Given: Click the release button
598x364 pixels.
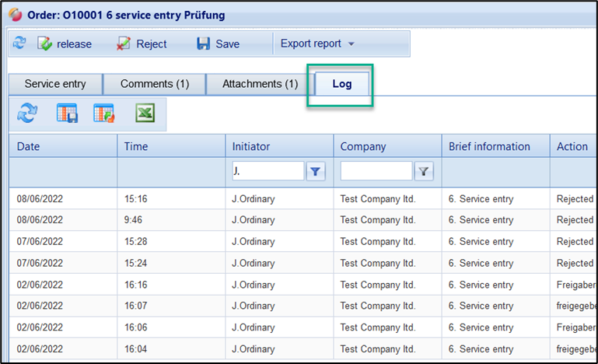Looking at the screenshot, I should [65, 44].
